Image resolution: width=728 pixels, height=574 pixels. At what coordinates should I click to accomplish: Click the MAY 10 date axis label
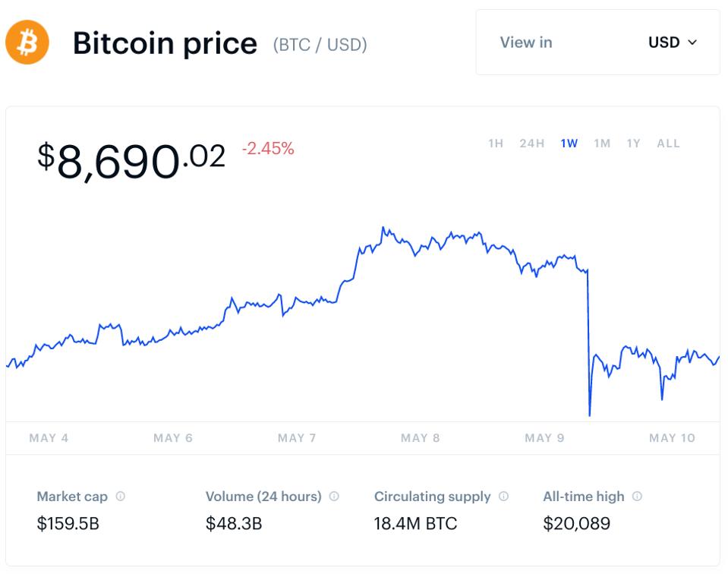(x=672, y=438)
